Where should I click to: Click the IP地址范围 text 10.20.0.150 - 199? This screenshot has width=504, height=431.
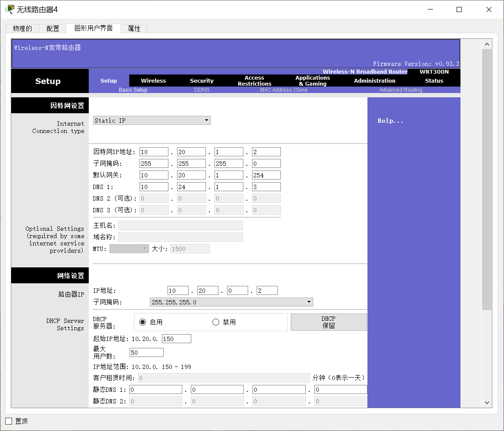162,367
